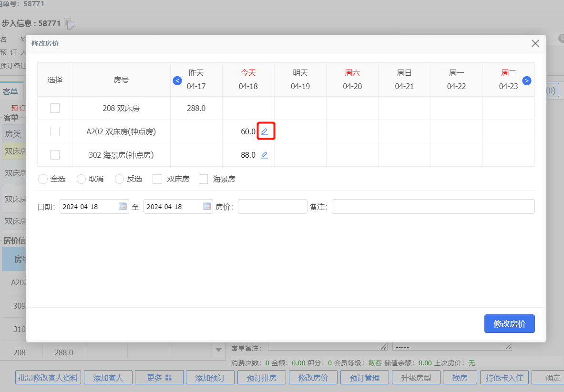Go to previous dates with left arrow
The height and width of the screenshot is (392, 564).
pos(177,80)
